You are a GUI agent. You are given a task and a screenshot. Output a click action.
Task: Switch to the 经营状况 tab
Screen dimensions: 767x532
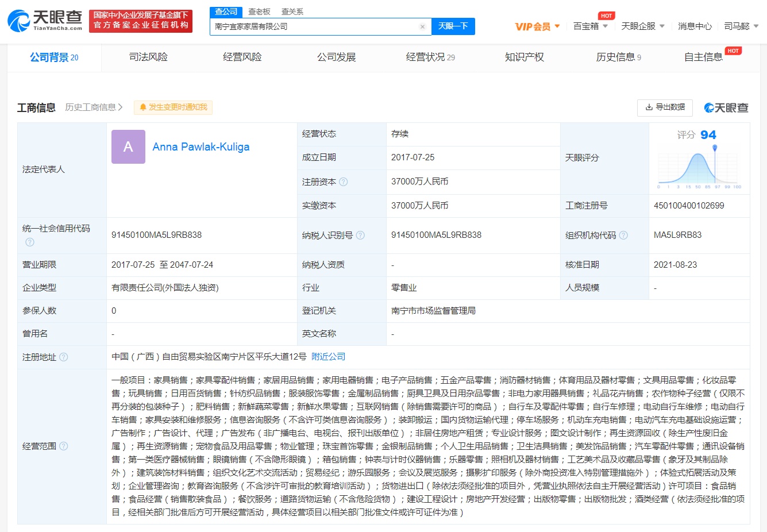click(430, 57)
